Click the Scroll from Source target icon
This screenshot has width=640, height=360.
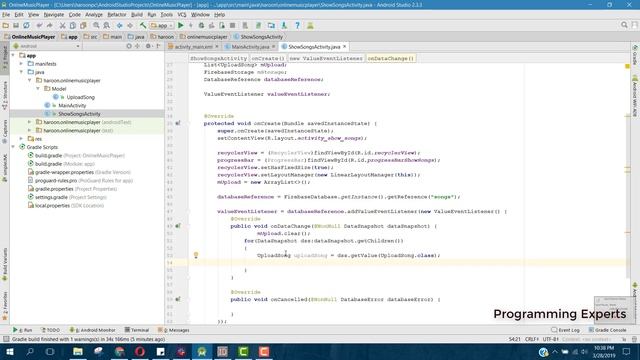129,46
